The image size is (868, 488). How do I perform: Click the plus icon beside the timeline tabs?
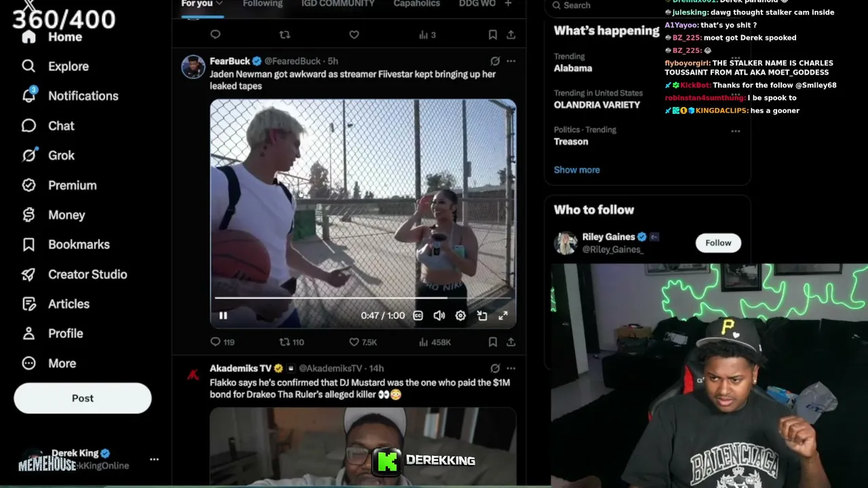pyautogui.click(x=508, y=4)
